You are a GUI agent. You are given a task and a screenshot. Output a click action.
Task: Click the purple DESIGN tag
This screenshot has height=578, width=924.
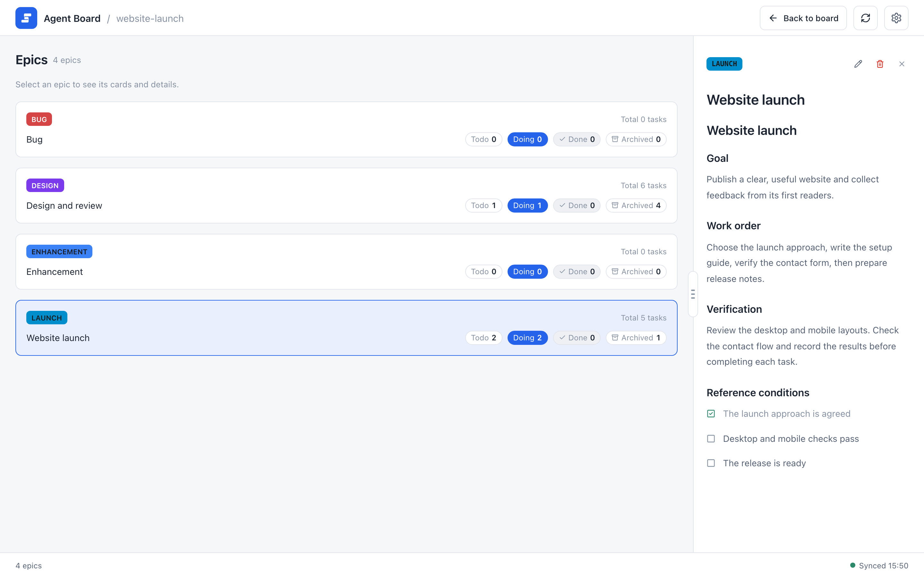coord(45,185)
